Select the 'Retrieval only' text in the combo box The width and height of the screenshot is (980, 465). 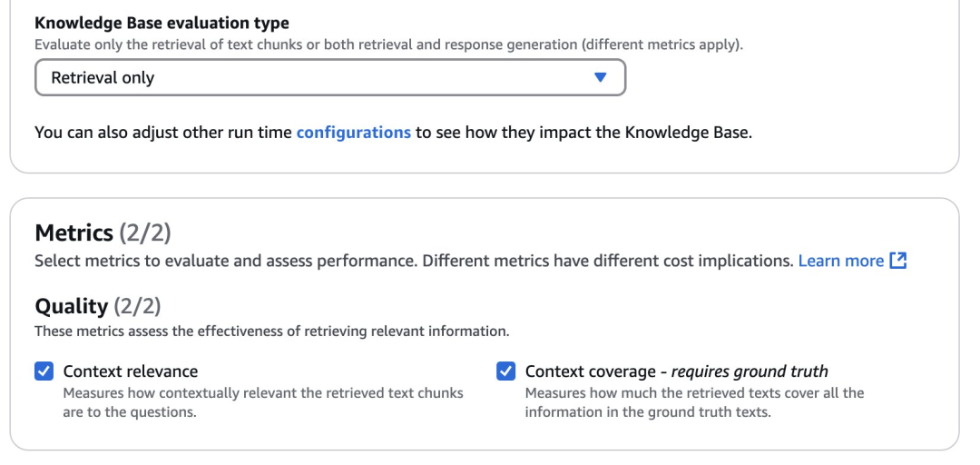point(103,78)
